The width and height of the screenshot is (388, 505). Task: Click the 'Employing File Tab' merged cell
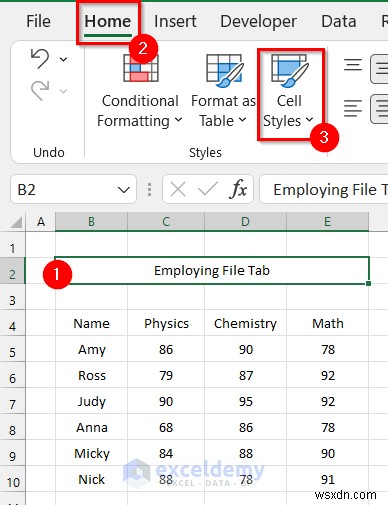(x=212, y=270)
